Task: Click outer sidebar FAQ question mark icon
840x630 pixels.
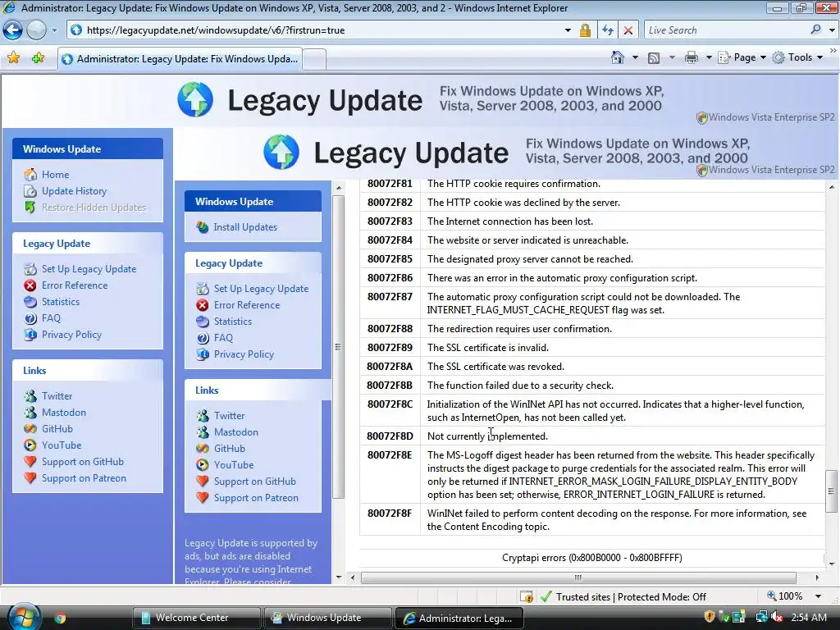Action: coord(30,318)
